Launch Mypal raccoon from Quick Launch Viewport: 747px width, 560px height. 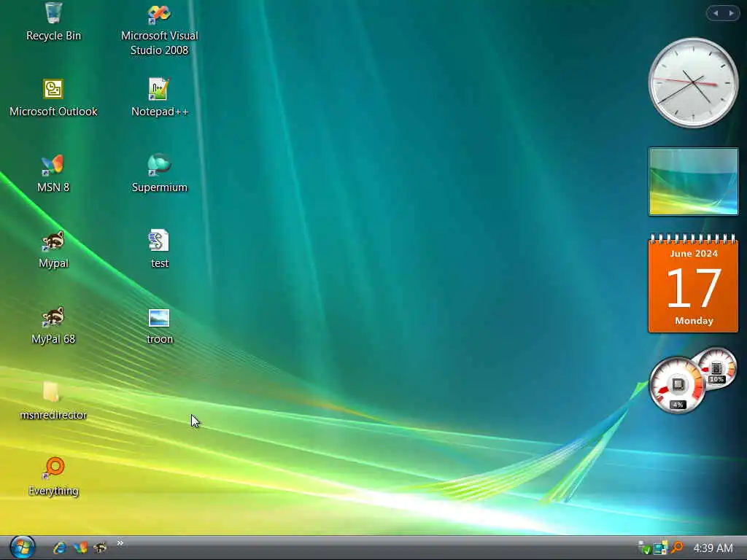(x=100, y=548)
